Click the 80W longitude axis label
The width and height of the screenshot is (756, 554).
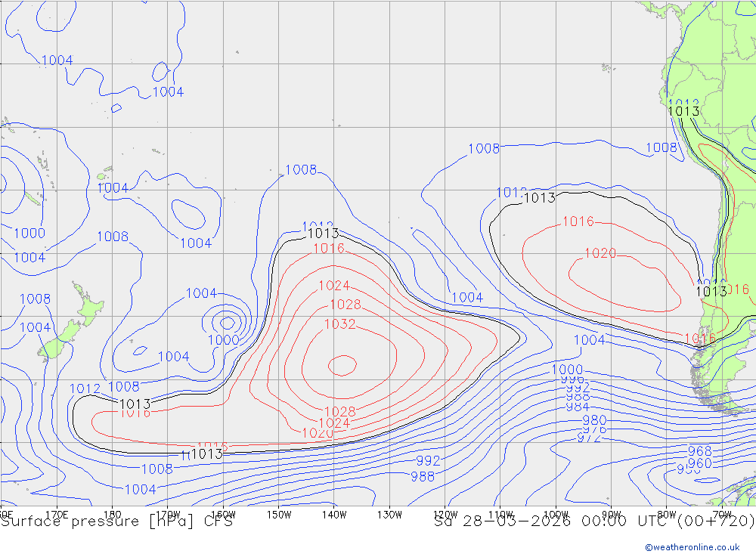coord(667,515)
